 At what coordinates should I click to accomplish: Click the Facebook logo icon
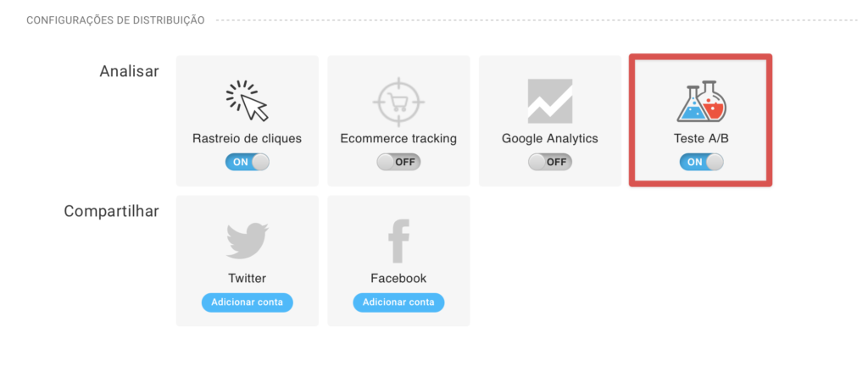(x=398, y=241)
